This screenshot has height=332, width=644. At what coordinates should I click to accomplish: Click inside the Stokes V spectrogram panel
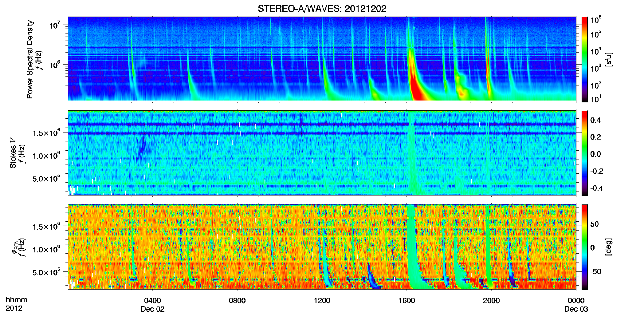tap(322, 153)
